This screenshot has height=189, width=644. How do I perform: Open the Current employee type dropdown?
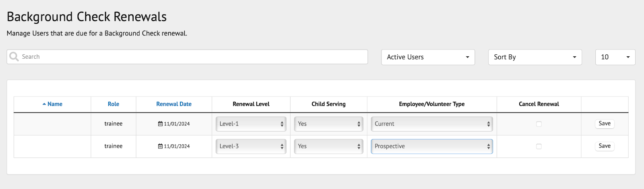pyautogui.click(x=431, y=124)
